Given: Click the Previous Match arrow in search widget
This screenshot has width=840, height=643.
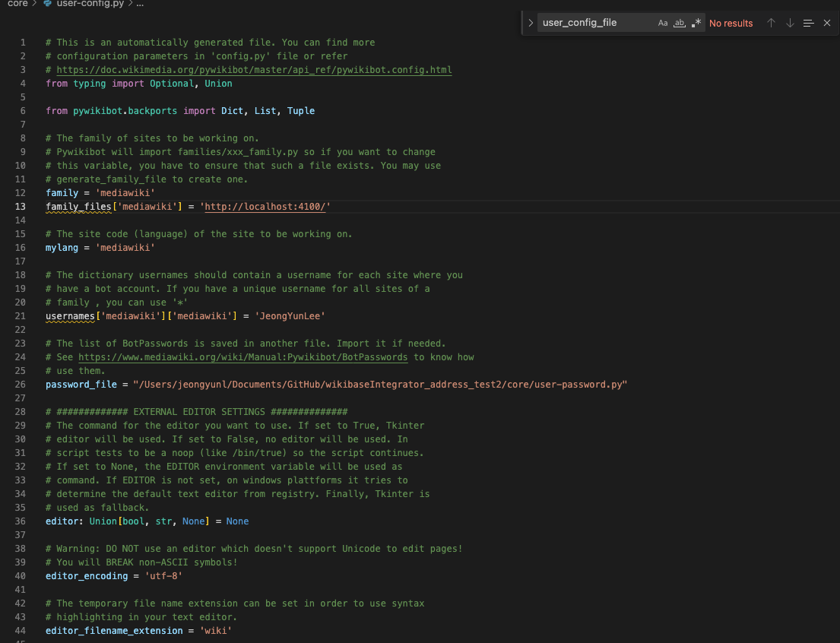Looking at the screenshot, I should coord(771,23).
